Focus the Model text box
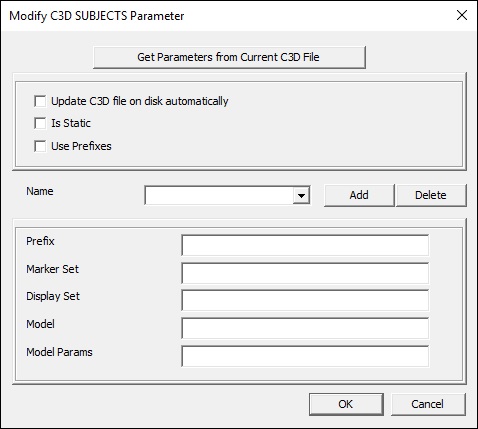 point(305,328)
